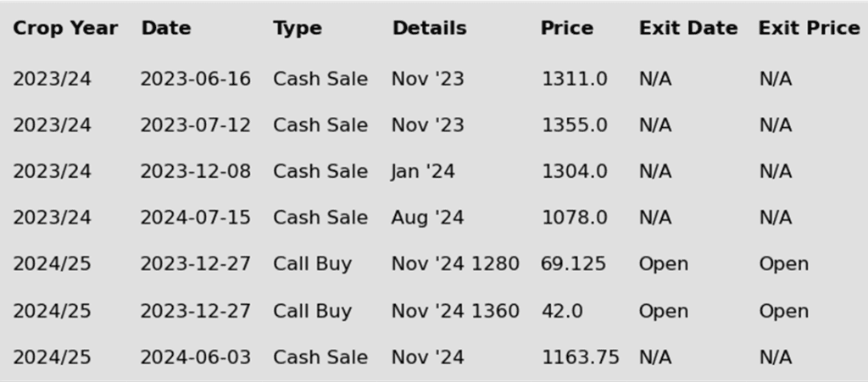Image resolution: width=868 pixels, height=382 pixels.
Task: Select the 2023-06-16 date cell
Action: 196,79
